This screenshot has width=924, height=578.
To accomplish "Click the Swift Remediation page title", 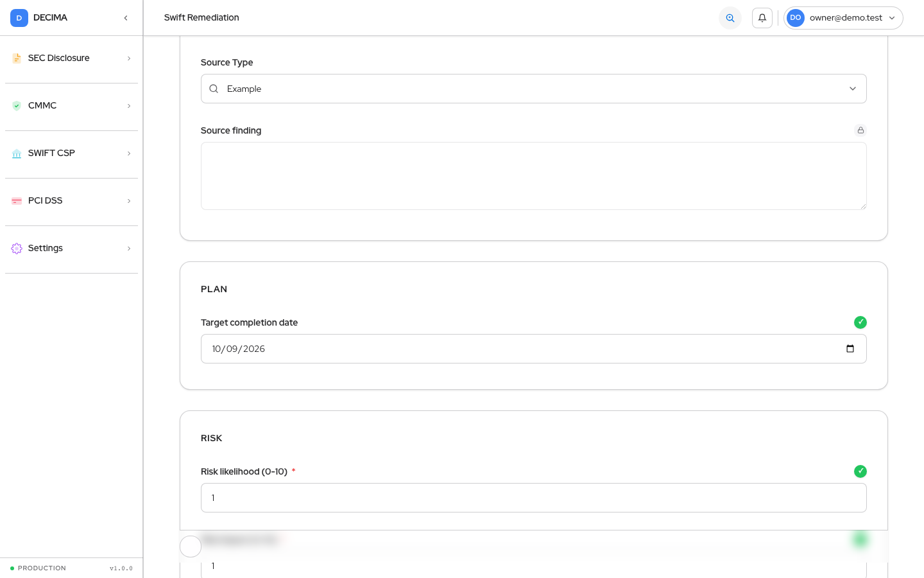I will (201, 18).
